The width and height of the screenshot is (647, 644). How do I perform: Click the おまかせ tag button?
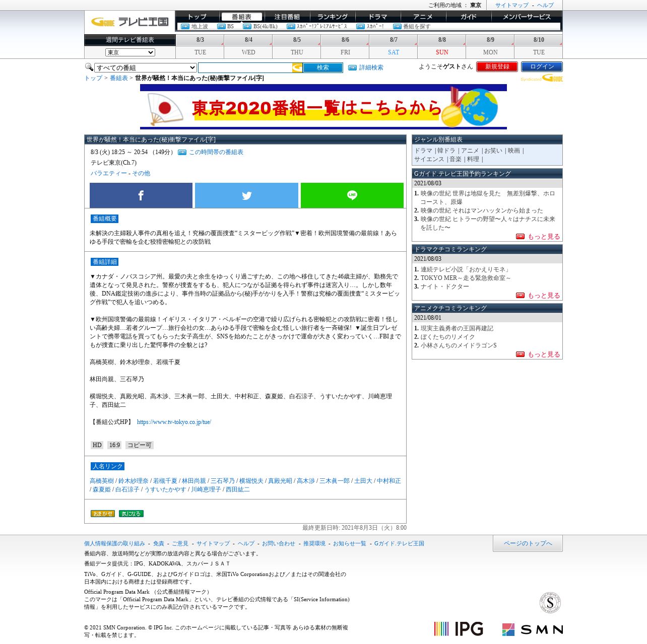pos(103,514)
